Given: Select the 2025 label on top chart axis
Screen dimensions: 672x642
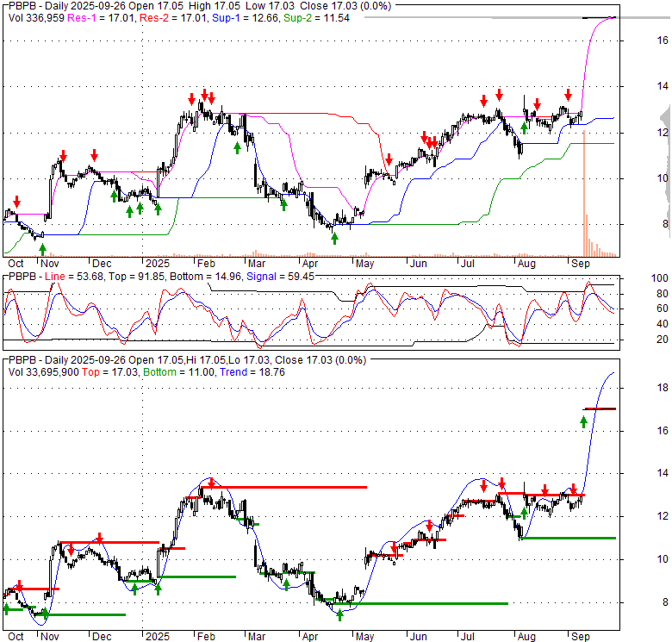Looking at the screenshot, I should tap(158, 263).
